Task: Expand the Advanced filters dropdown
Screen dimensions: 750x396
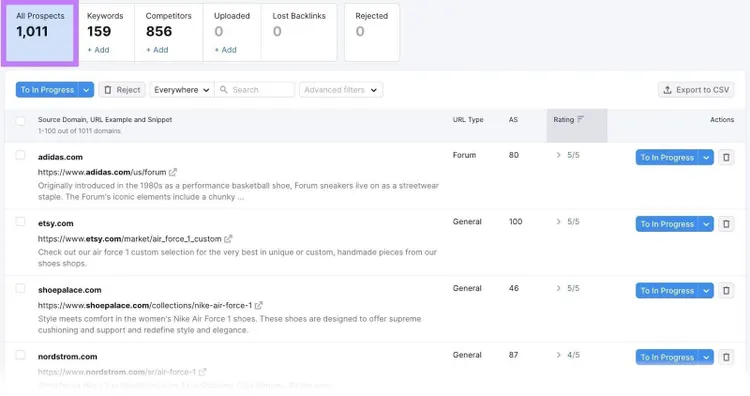Action: click(341, 90)
